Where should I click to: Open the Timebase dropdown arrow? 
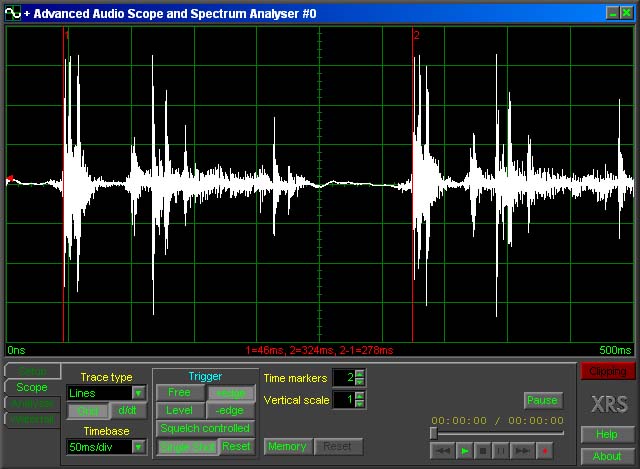(x=138, y=447)
